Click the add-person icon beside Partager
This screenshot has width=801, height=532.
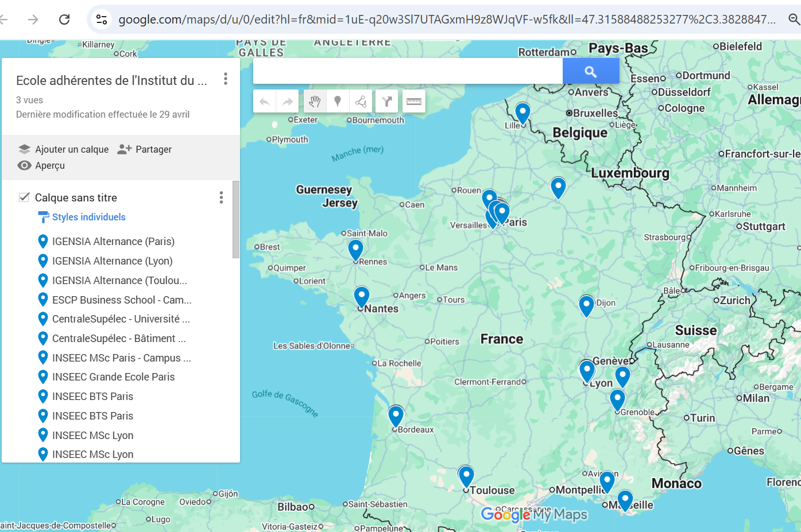[125, 149]
